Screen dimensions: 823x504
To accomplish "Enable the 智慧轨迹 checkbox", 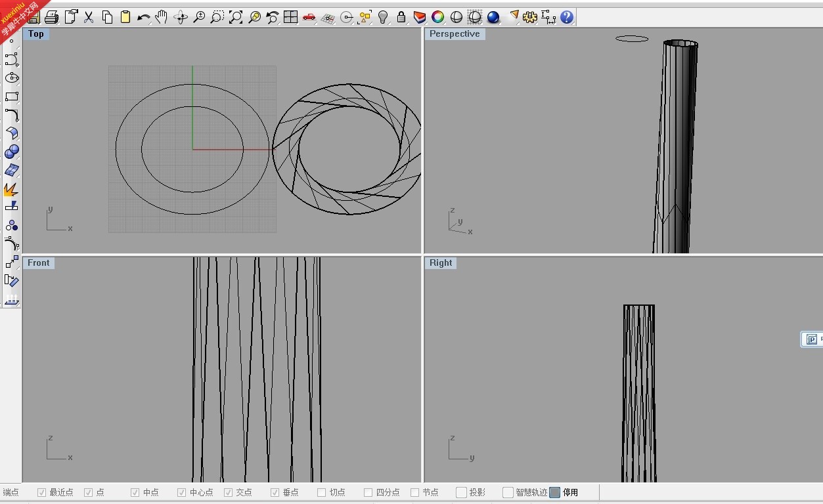I will (508, 492).
